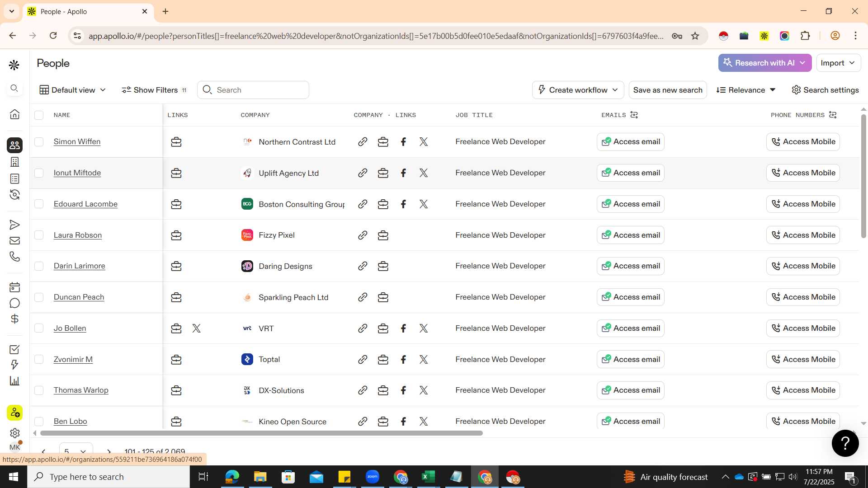Image resolution: width=868 pixels, height=488 pixels.
Task: Open Uplift Agency Ltd Facebook icon
Action: click(403, 173)
